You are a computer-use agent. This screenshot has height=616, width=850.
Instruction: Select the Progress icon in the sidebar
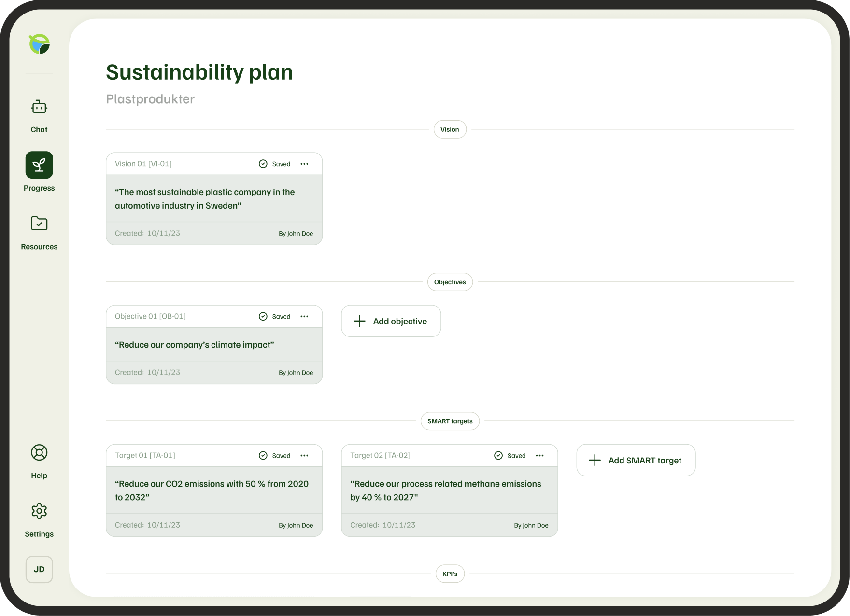pos(39,165)
